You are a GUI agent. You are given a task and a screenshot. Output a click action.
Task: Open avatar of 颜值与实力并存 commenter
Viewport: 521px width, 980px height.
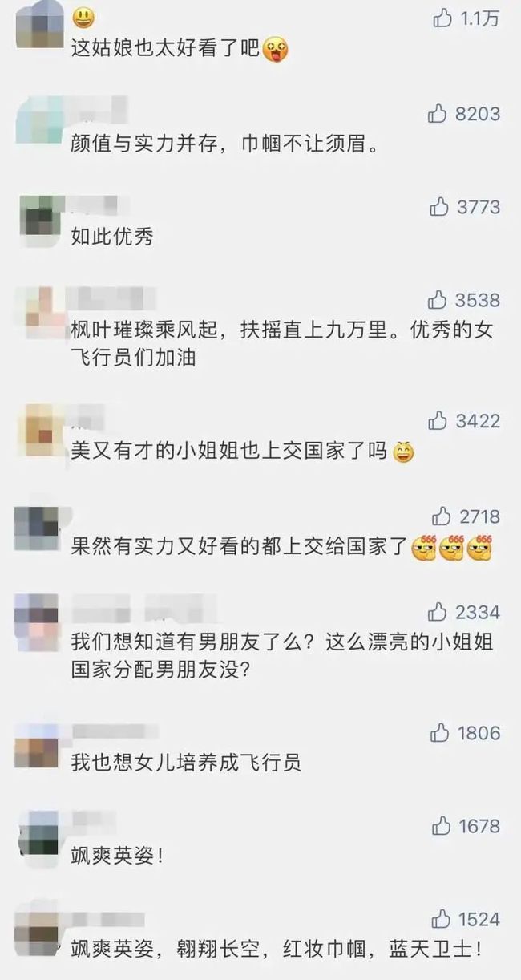click(x=36, y=118)
